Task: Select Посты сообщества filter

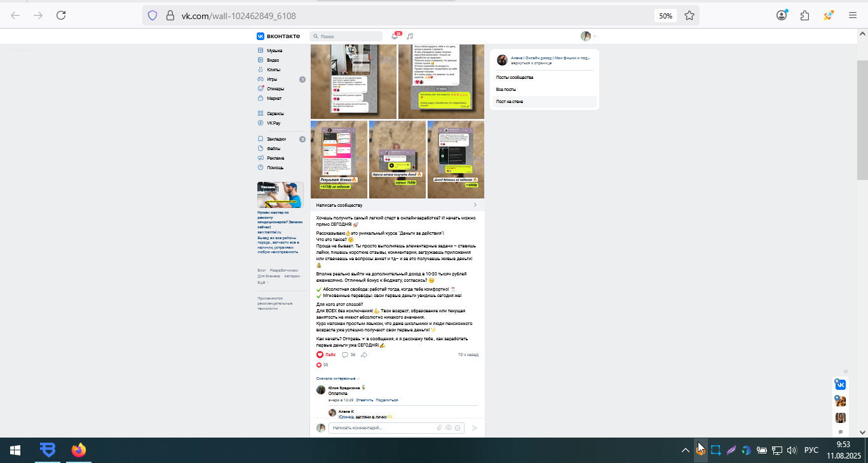Action: (515, 78)
